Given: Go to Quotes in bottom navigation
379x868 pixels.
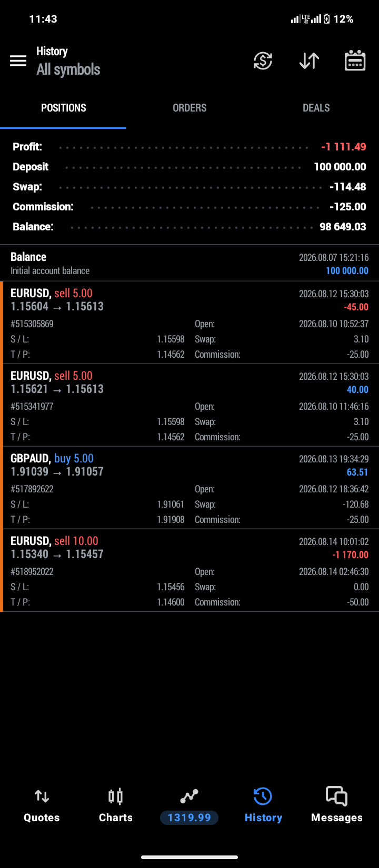Looking at the screenshot, I should (x=42, y=805).
